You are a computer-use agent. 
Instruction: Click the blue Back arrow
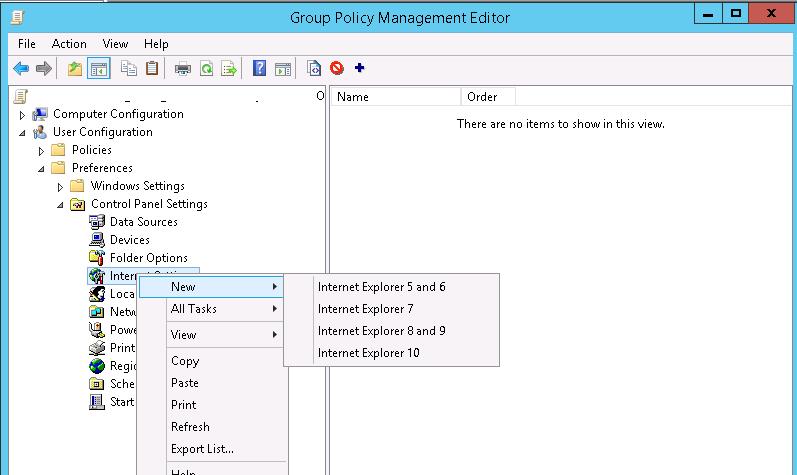tap(21, 68)
